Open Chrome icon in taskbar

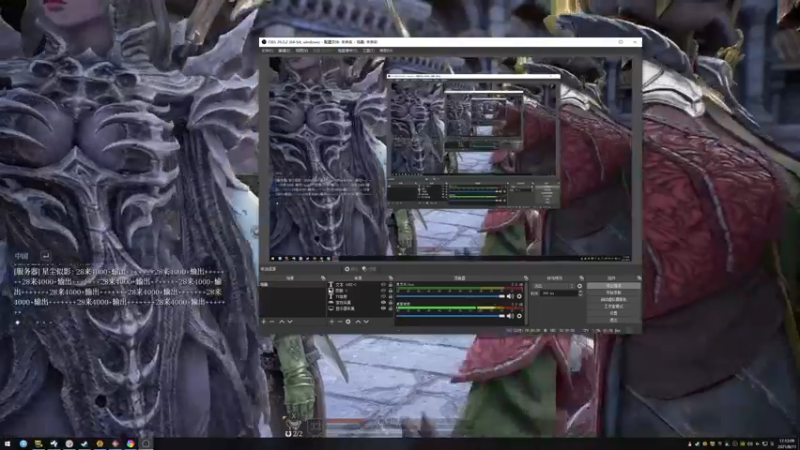point(131,444)
